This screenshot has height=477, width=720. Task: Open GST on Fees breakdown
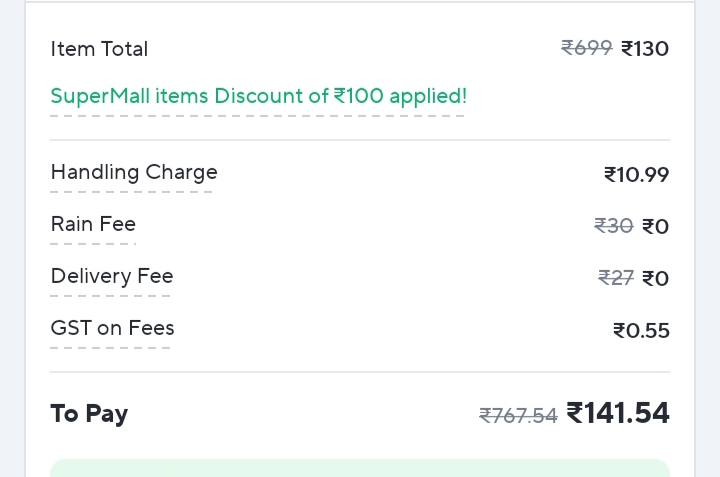(x=112, y=328)
